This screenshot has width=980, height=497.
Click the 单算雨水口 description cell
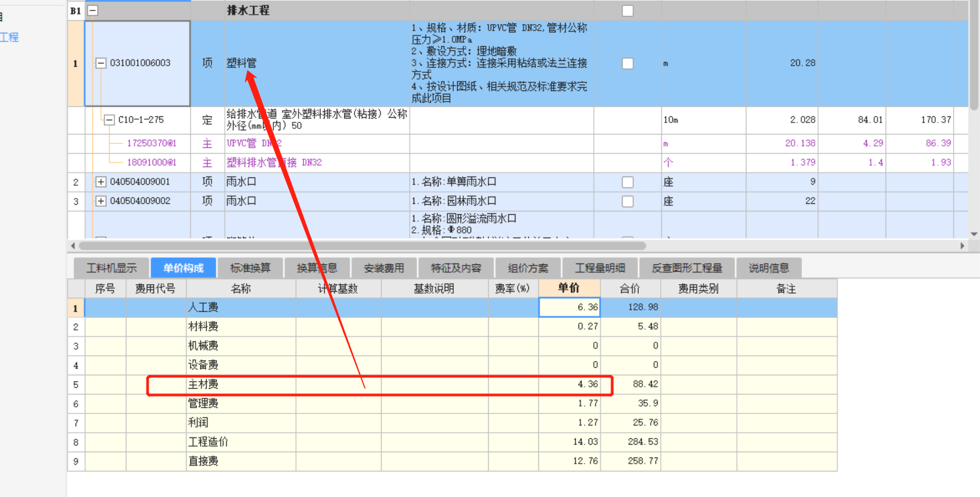(x=501, y=182)
